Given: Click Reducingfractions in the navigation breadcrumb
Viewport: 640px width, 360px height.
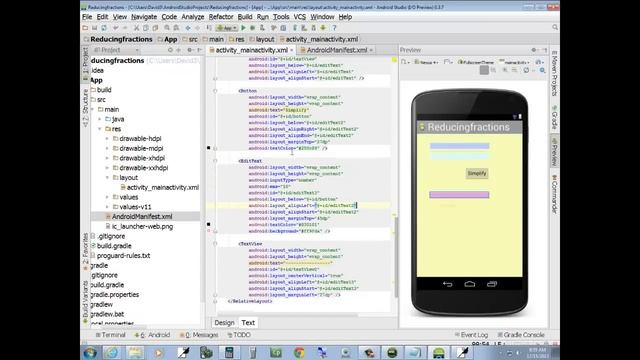Looking at the screenshot, I should (121, 39).
